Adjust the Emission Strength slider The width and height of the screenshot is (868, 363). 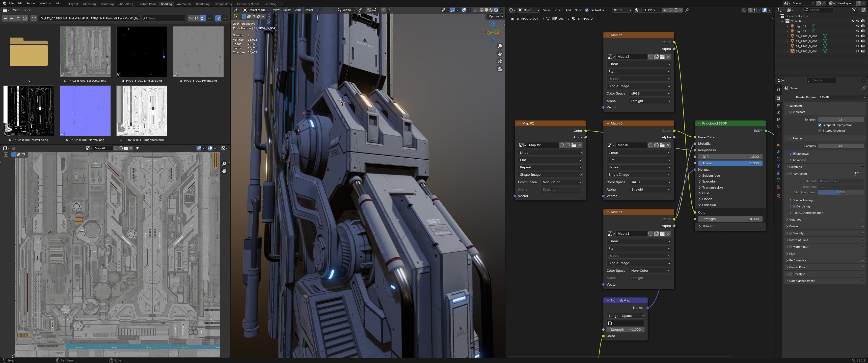pyautogui.click(x=730, y=219)
